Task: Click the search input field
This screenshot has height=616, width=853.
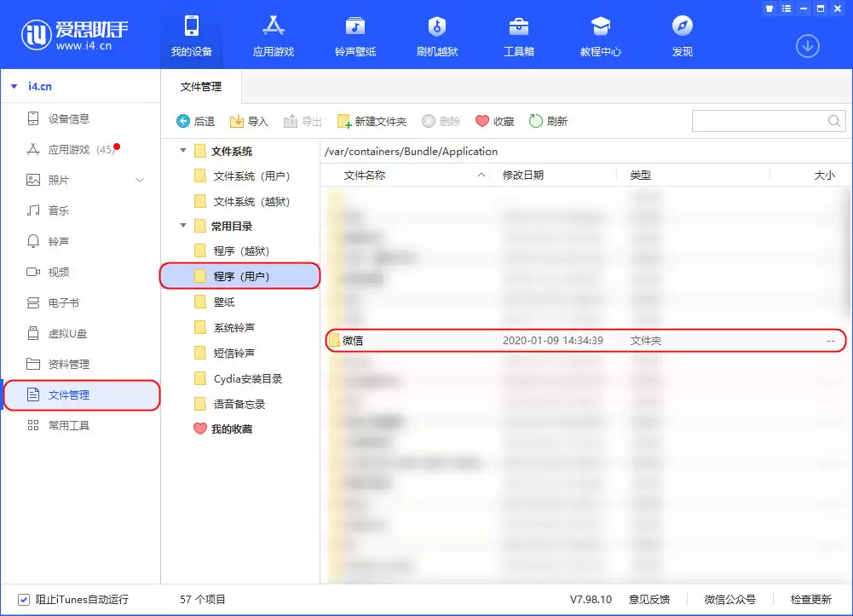Action: click(759, 121)
